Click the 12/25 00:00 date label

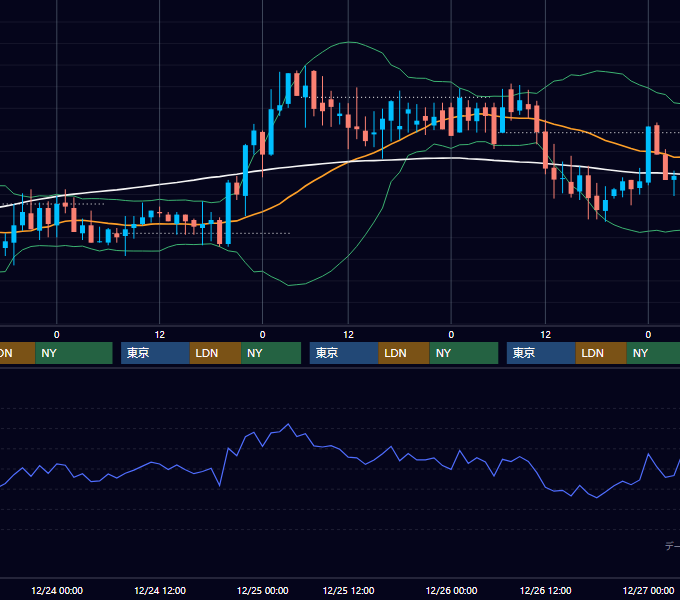point(262,590)
